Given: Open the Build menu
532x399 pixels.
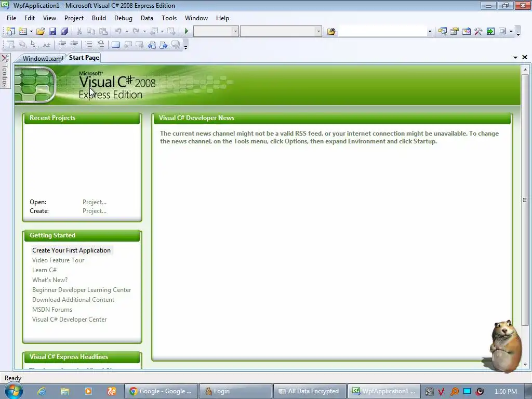Looking at the screenshot, I should pos(99,18).
